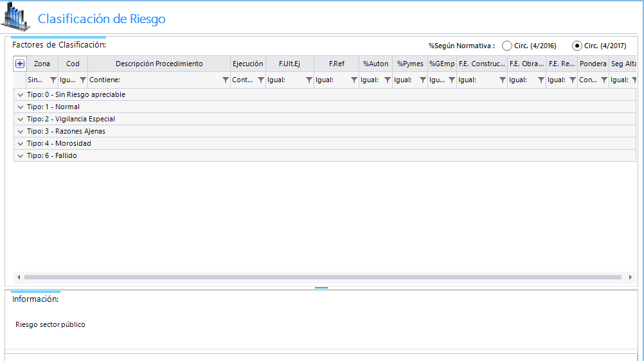The height and width of the screenshot is (361, 644).
Task: Click the 'Información:' panel label
Action: pos(35,299)
